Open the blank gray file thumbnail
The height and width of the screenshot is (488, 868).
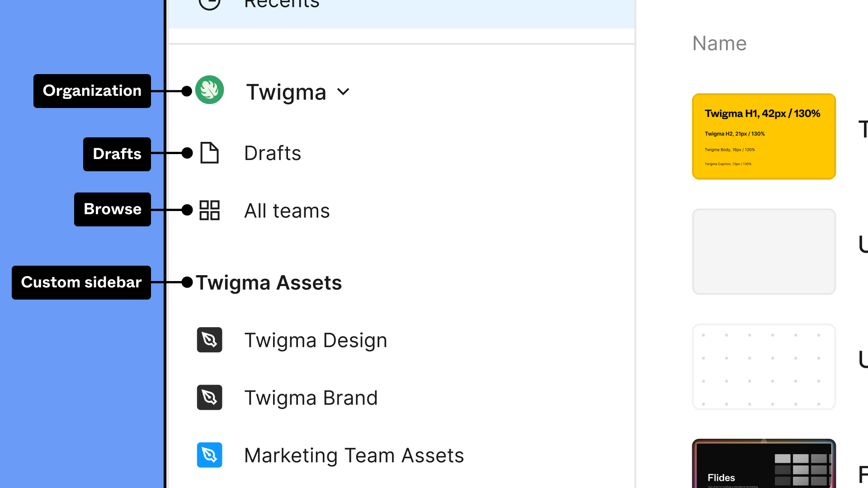click(764, 252)
